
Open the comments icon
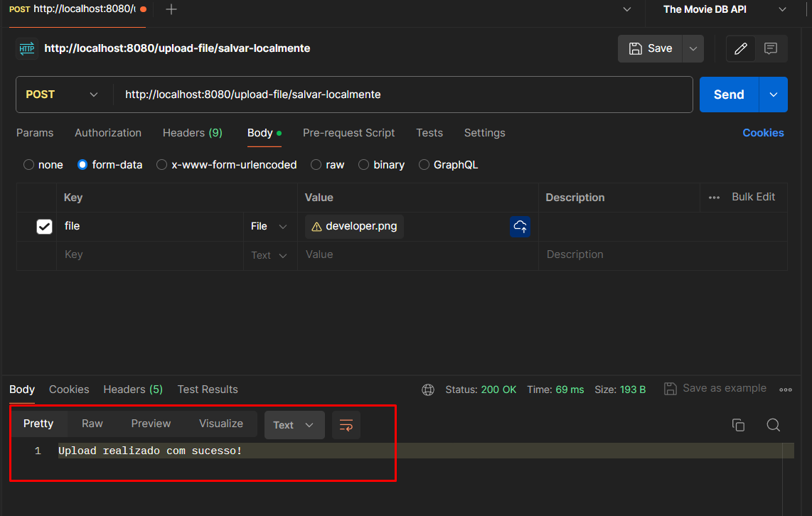coord(771,48)
